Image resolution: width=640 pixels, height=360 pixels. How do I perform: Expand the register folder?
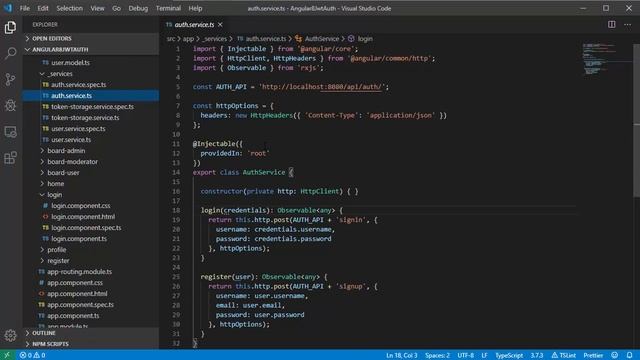(91, 261)
